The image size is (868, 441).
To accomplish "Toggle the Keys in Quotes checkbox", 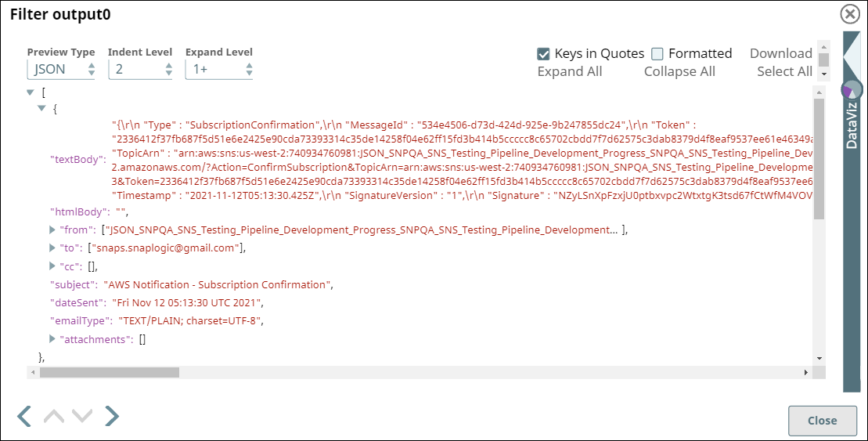I will (x=544, y=54).
